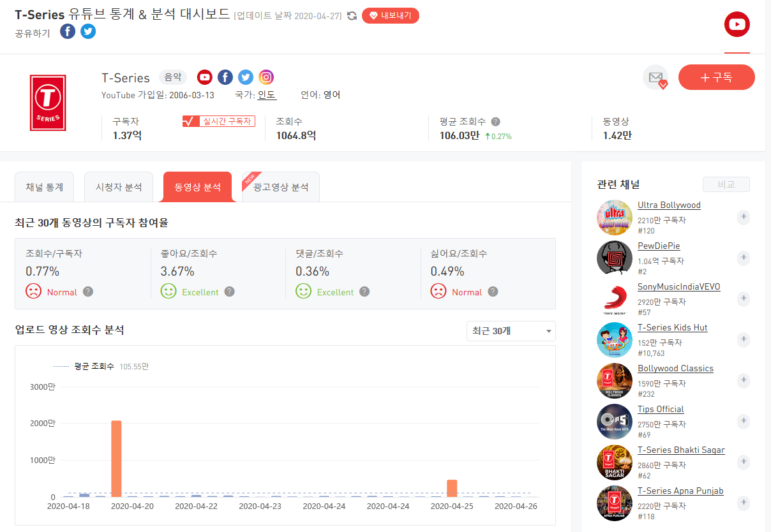Click the 1.37억 subscriber count
Image resolution: width=771 pixels, height=532 pixels.
pyautogui.click(x=127, y=135)
